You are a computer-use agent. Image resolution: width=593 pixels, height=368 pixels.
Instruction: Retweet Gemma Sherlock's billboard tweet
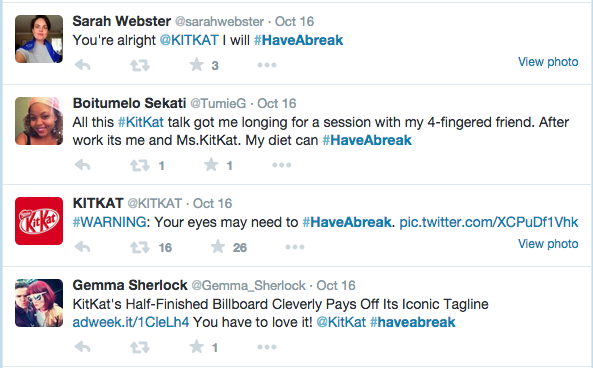tap(140, 347)
